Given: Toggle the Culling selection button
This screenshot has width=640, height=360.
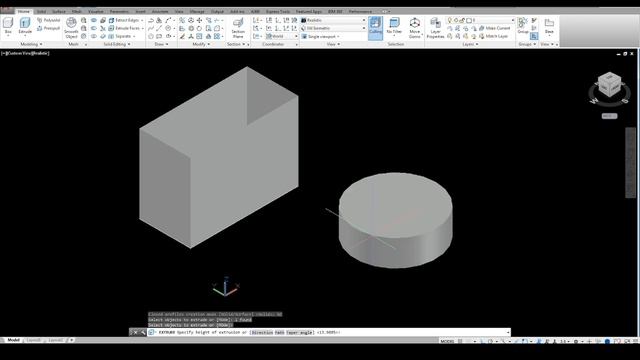Looking at the screenshot, I should [376, 28].
